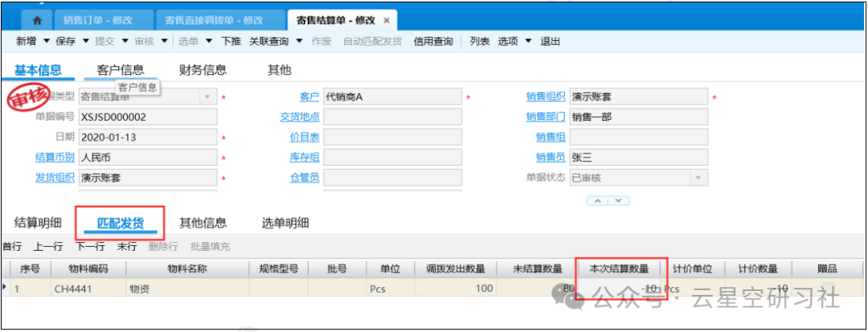Open the 选单明细 tab
Image resolution: width=868 pixels, height=332 pixels.
click(285, 223)
